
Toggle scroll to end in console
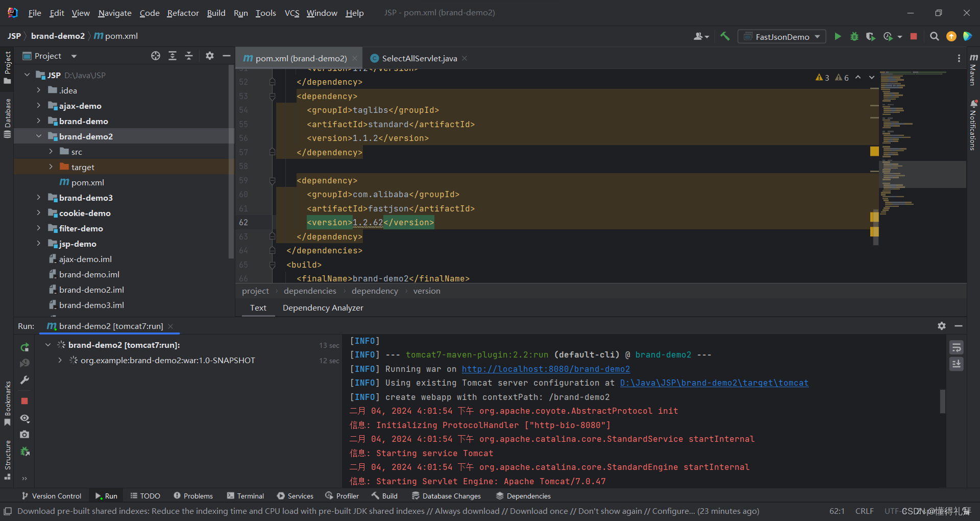(957, 364)
